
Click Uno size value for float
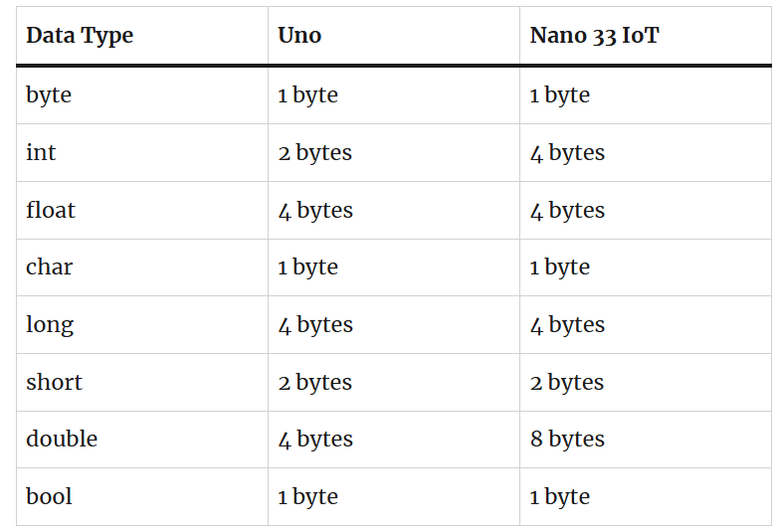pos(315,210)
